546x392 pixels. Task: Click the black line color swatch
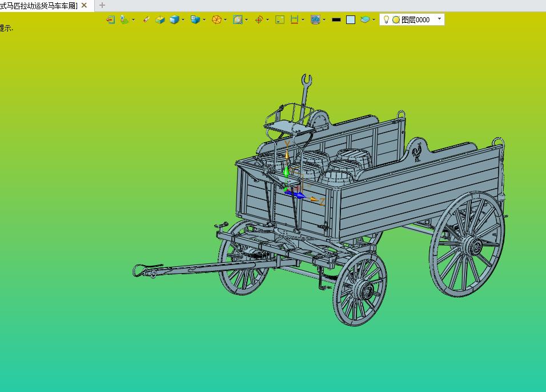(336, 20)
